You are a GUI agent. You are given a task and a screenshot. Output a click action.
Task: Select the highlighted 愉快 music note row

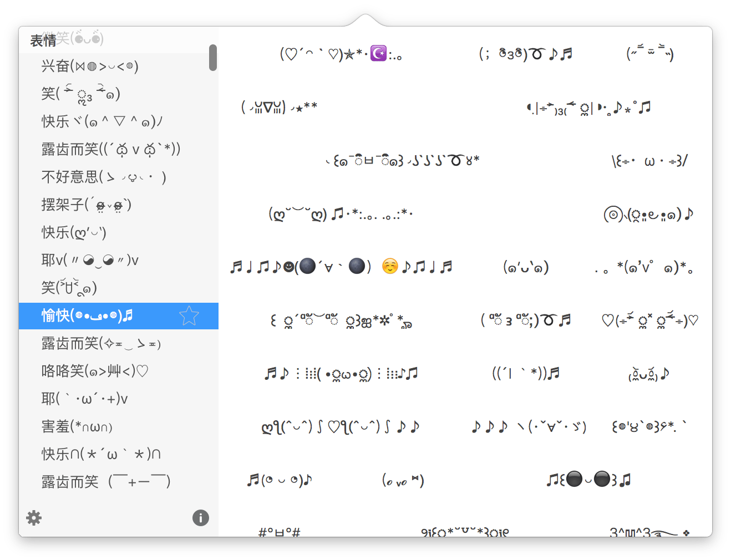point(119,316)
